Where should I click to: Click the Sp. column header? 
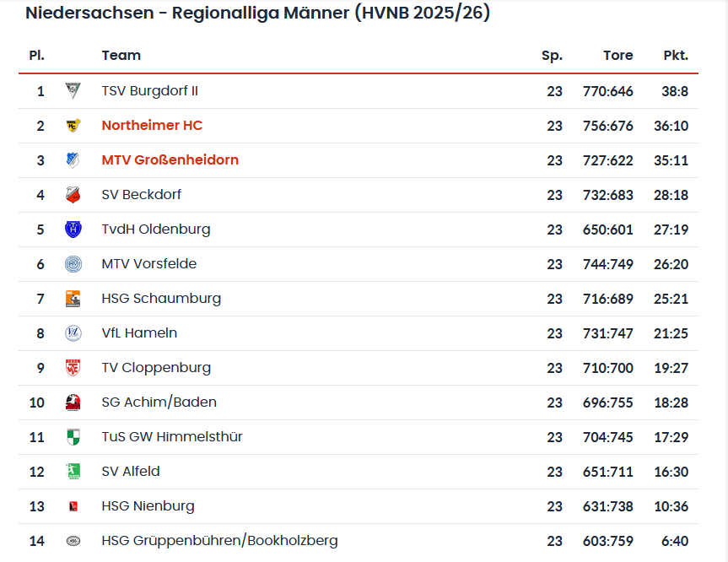[x=552, y=56]
